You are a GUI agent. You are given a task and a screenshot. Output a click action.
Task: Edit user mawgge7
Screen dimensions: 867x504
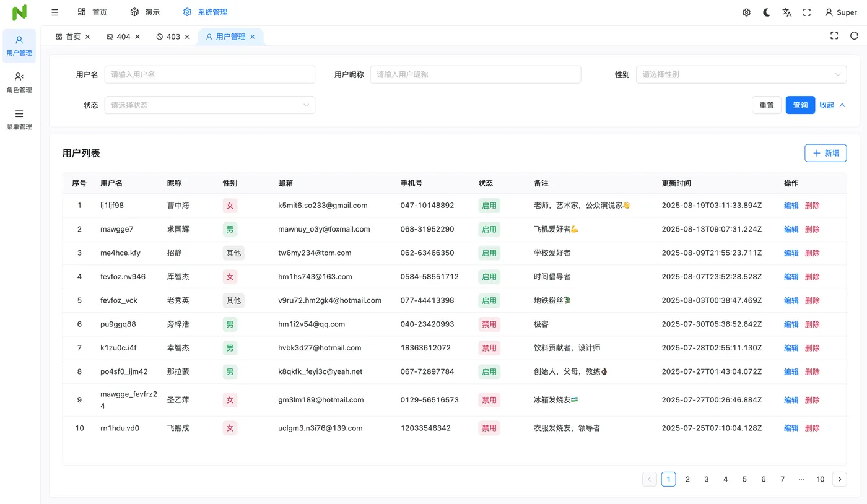791,229
